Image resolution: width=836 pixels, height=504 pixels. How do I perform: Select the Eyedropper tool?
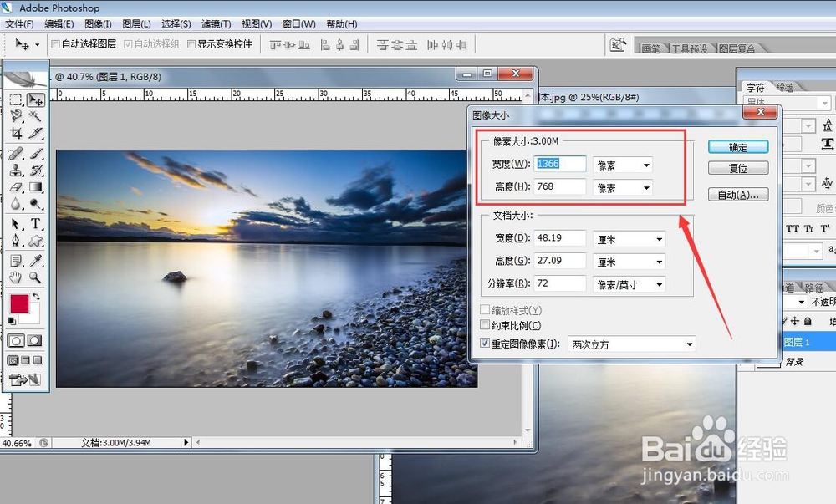click(x=35, y=261)
